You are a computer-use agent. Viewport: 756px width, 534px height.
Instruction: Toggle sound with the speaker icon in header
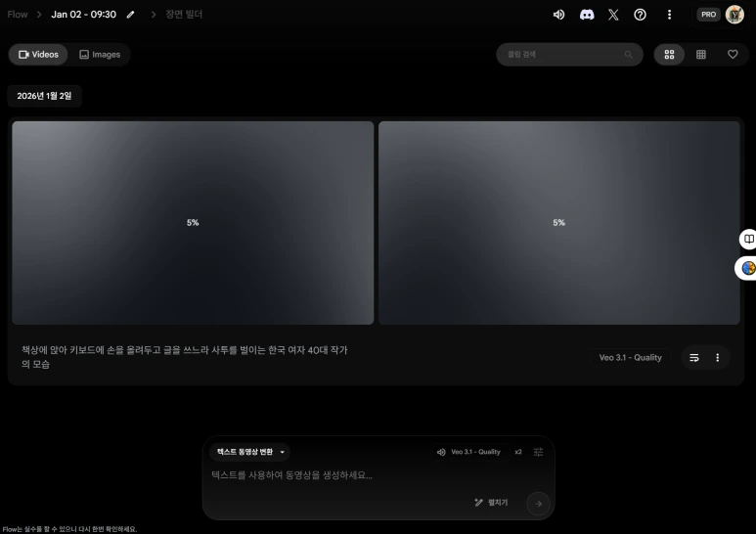[x=558, y=15]
